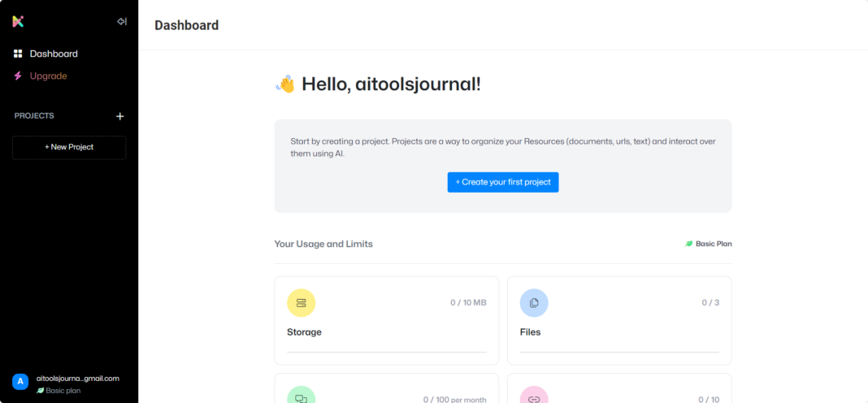Viewport: 868px width, 403px height.
Task: Click the '0 / 100 per month' value
Action: (455, 399)
